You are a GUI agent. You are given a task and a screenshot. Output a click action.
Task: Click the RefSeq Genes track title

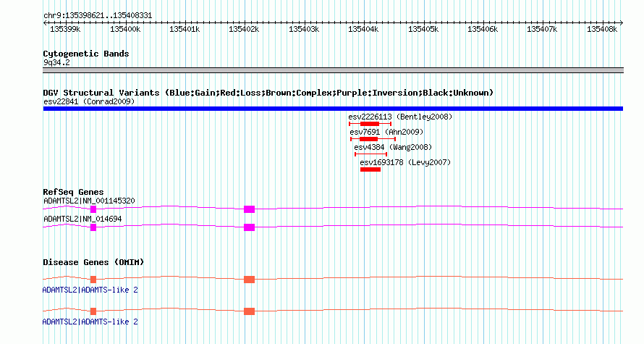tap(73, 193)
